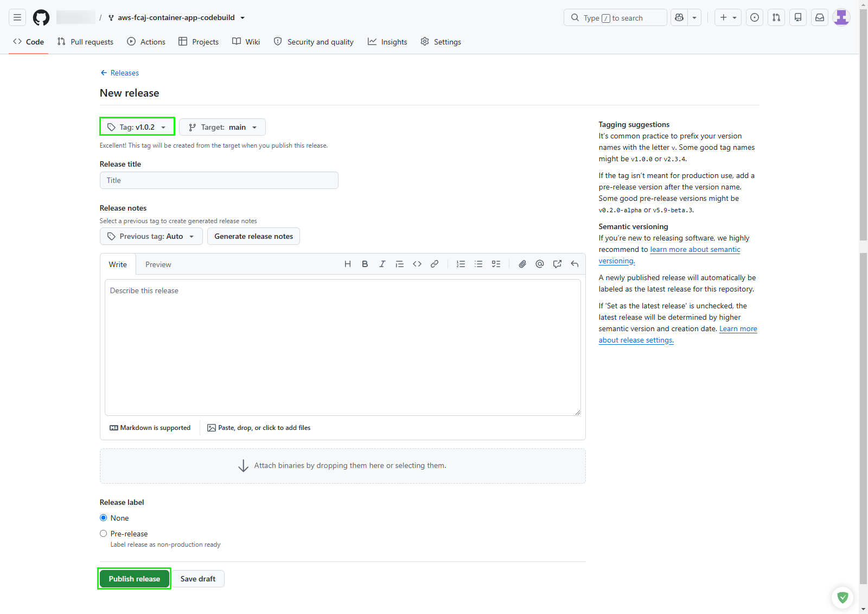Insert heading formatting in editor
868x614 pixels.
coord(348,264)
